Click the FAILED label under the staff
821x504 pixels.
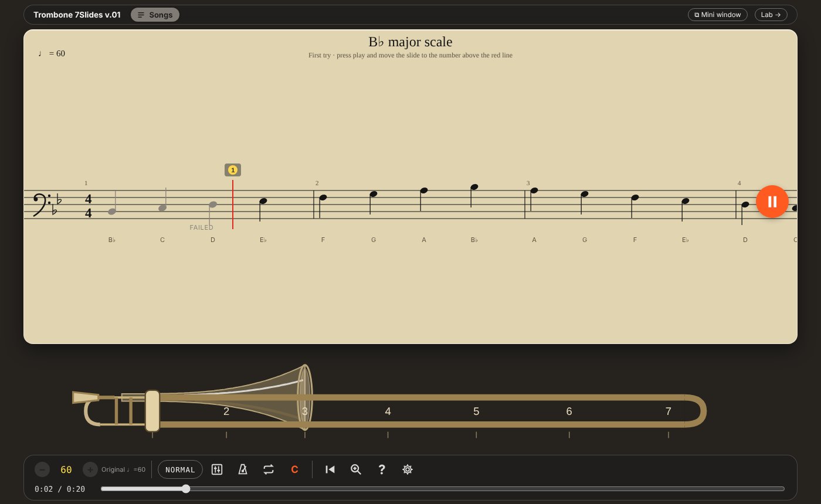pyautogui.click(x=202, y=227)
